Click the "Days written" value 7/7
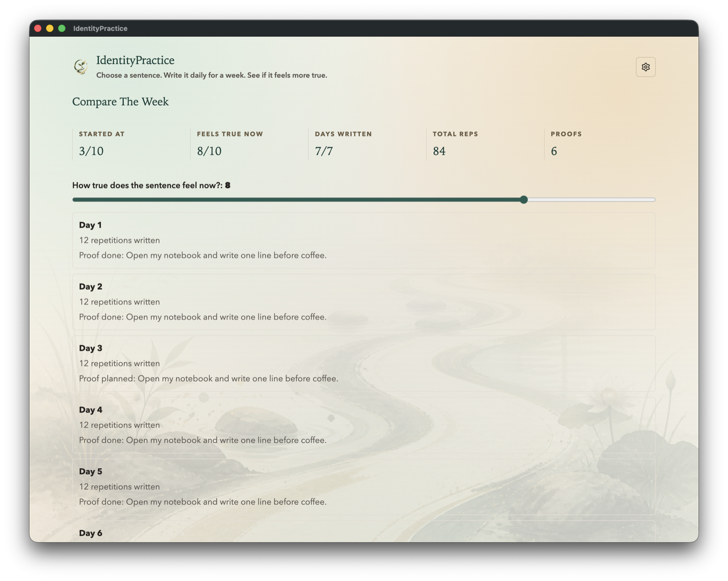 click(324, 151)
